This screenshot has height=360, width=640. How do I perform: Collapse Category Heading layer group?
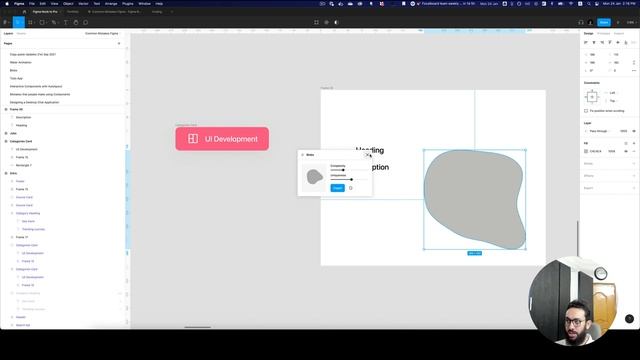(x=12, y=213)
